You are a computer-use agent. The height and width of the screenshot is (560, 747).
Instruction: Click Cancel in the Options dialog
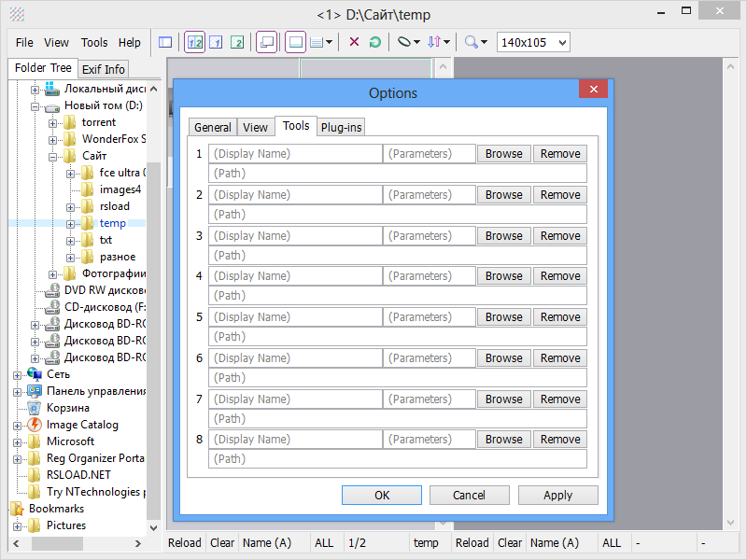(470, 496)
